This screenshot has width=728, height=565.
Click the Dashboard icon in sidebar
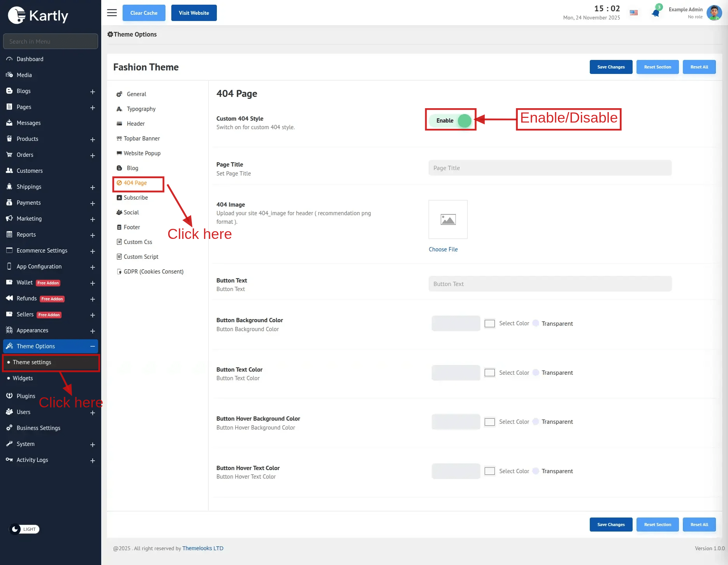(9, 59)
